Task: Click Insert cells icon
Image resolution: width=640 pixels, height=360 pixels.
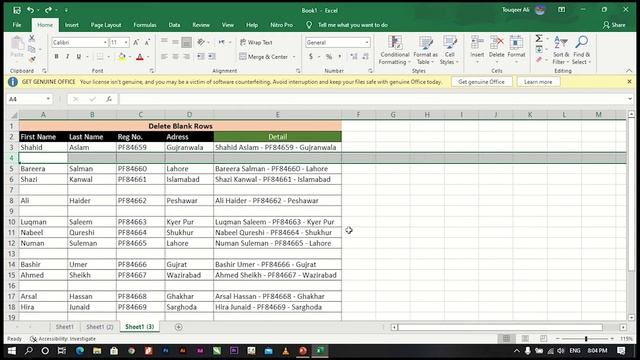Action: click(x=477, y=43)
